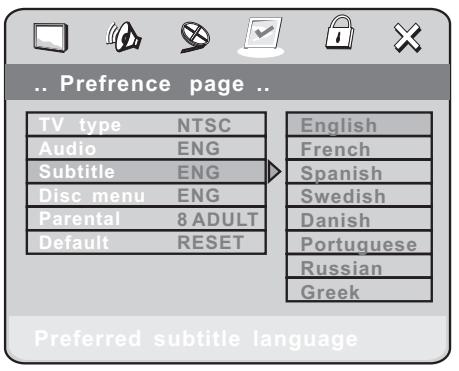Choose Greek subtitle language
The height and width of the screenshot is (371, 459).
[359, 290]
